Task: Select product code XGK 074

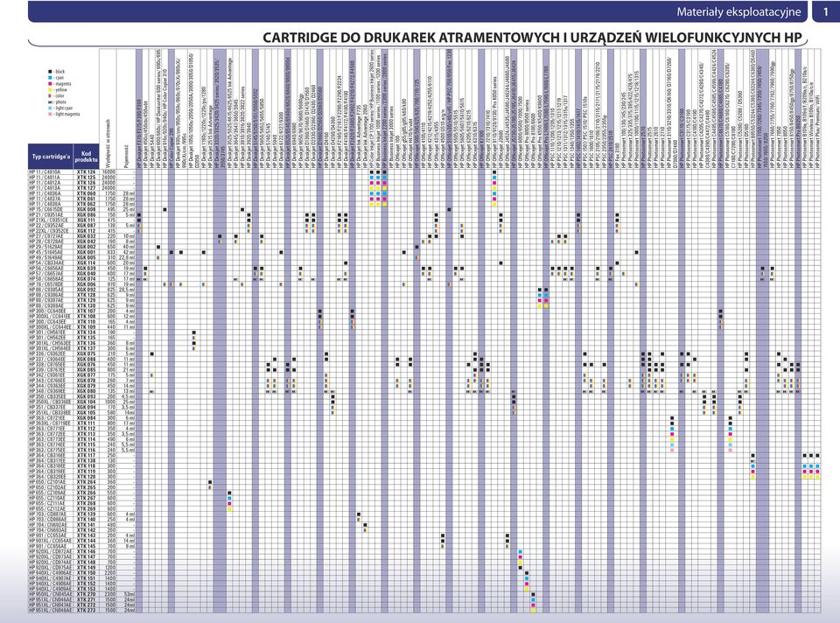Action: coord(86,278)
